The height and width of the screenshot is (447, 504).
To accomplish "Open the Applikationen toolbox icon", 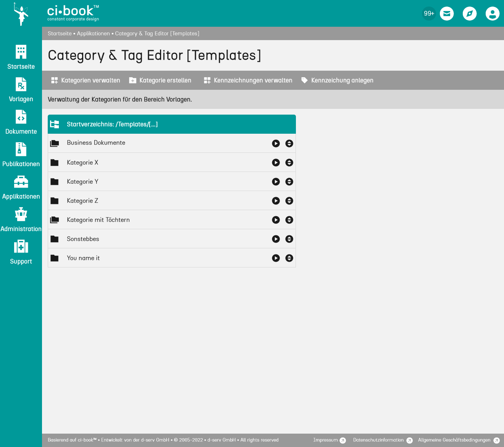I will point(21,182).
